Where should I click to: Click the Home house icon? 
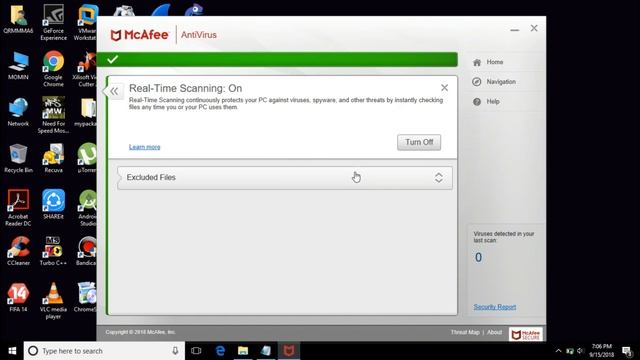477,62
